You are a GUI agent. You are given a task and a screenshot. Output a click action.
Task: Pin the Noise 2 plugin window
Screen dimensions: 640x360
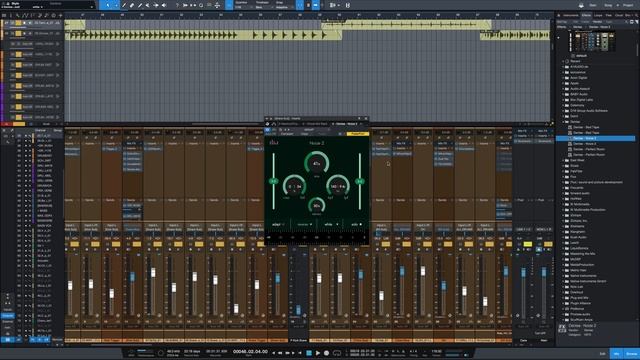pyautogui.click(x=360, y=118)
